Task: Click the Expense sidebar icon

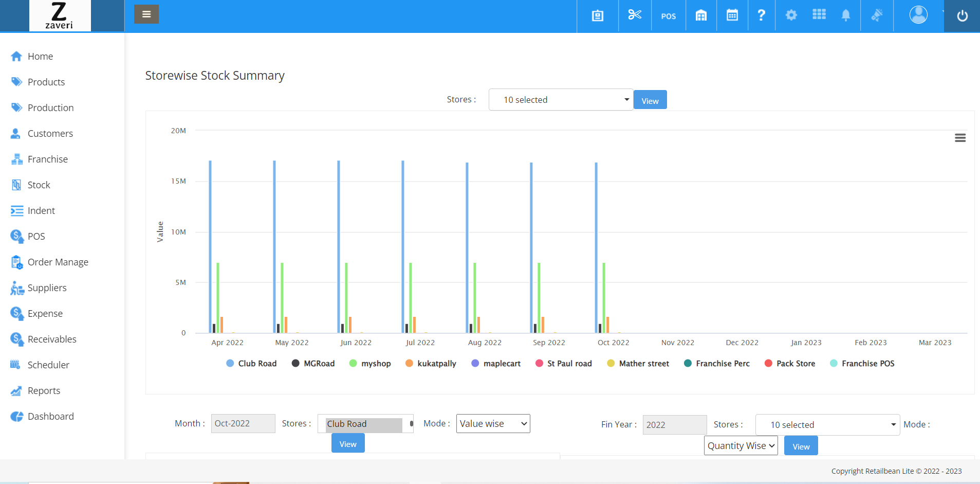Action: click(17, 313)
